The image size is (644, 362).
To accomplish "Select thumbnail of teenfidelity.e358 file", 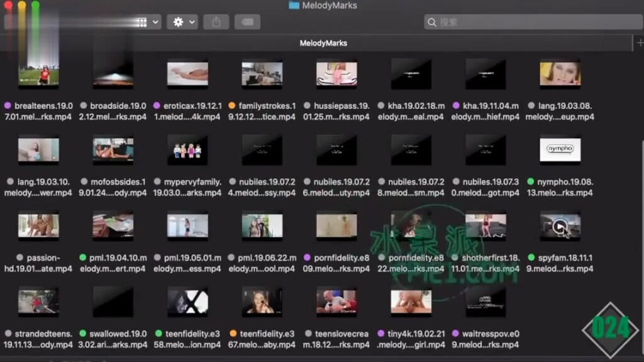I will [187, 302].
